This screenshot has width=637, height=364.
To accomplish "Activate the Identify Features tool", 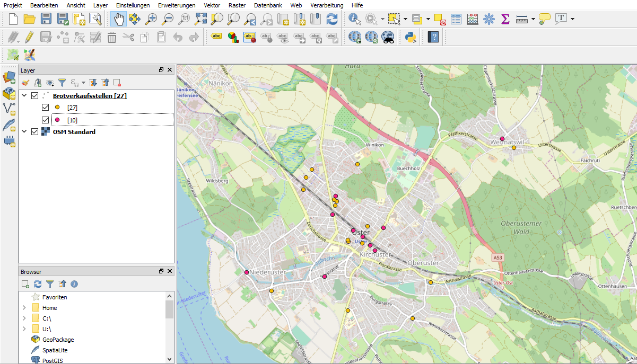I will click(x=354, y=20).
